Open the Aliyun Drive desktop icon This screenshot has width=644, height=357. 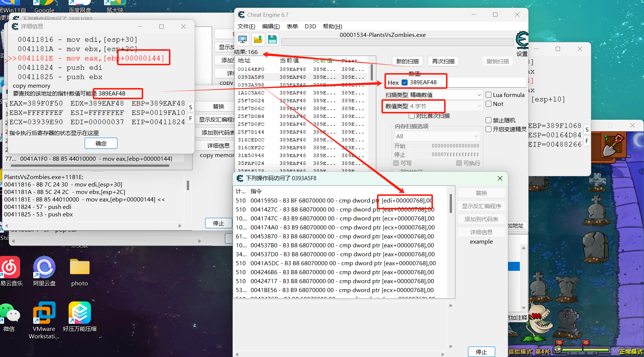tap(44, 267)
